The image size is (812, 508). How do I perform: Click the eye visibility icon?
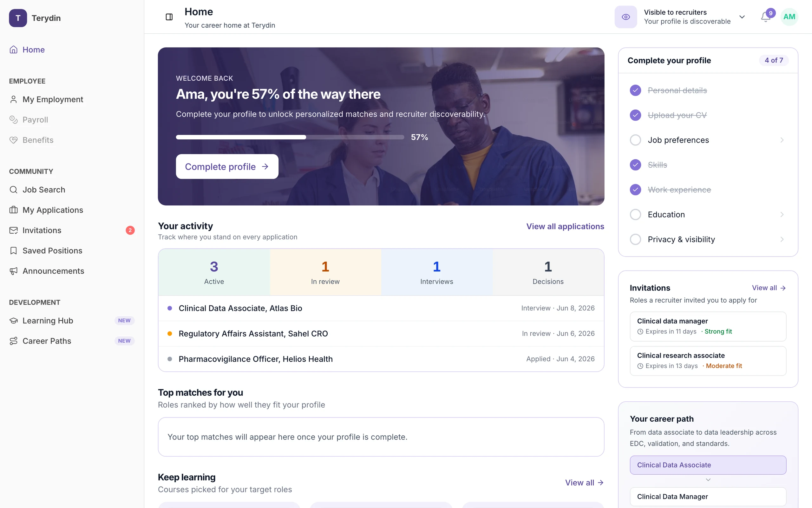coord(625,17)
